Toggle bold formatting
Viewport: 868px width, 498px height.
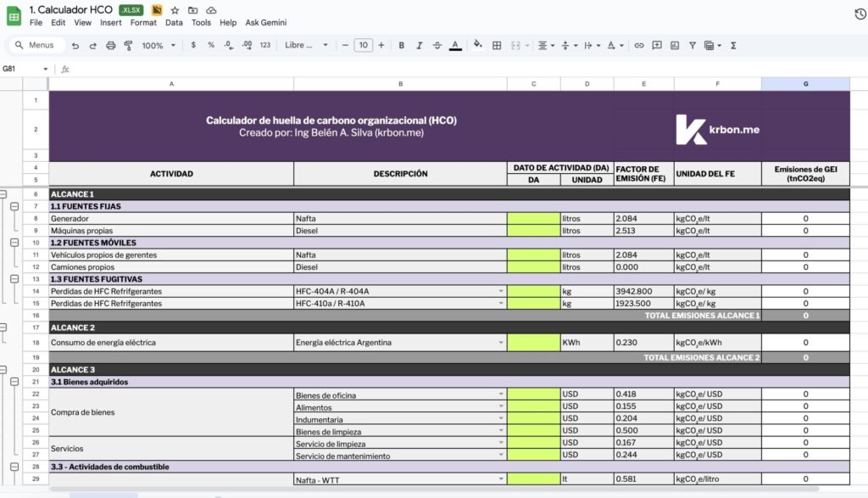click(401, 45)
